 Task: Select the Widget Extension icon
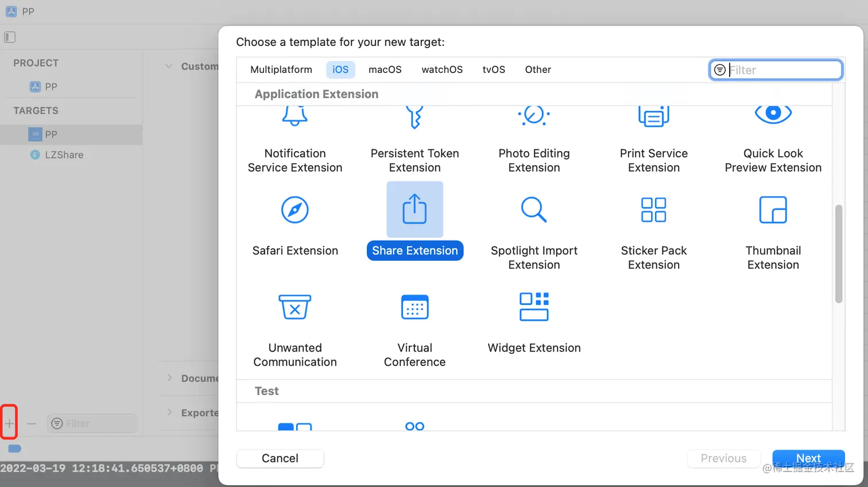534,307
